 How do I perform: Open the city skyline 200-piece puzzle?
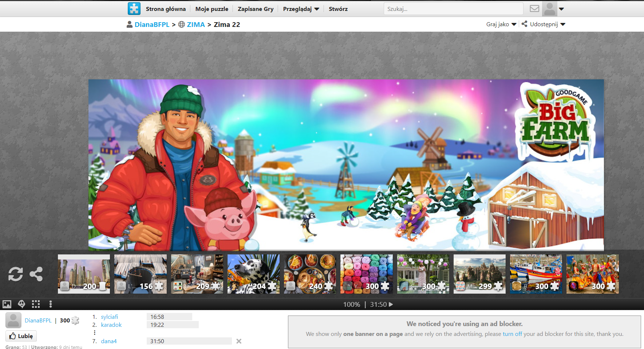84,274
